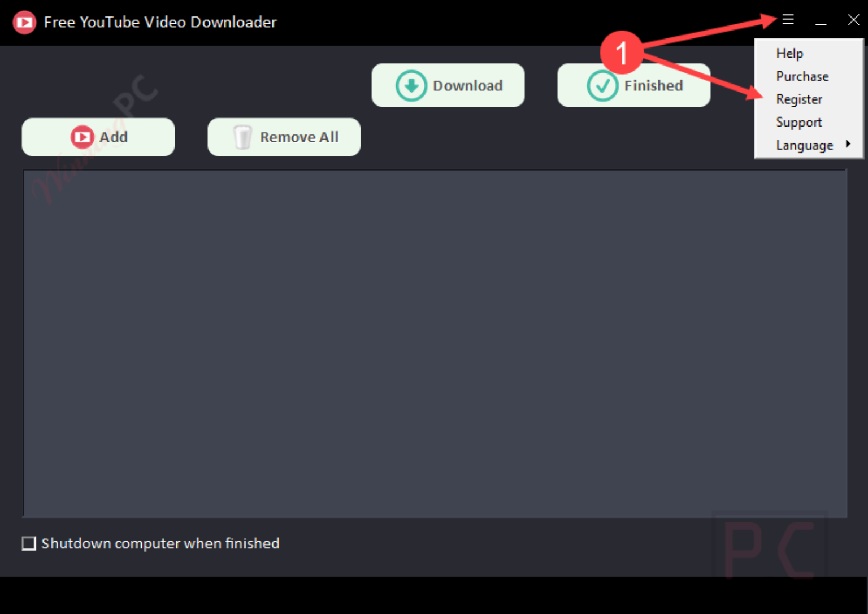Select Help from the menu
The height and width of the screenshot is (614, 868).
(x=789, y=53)
